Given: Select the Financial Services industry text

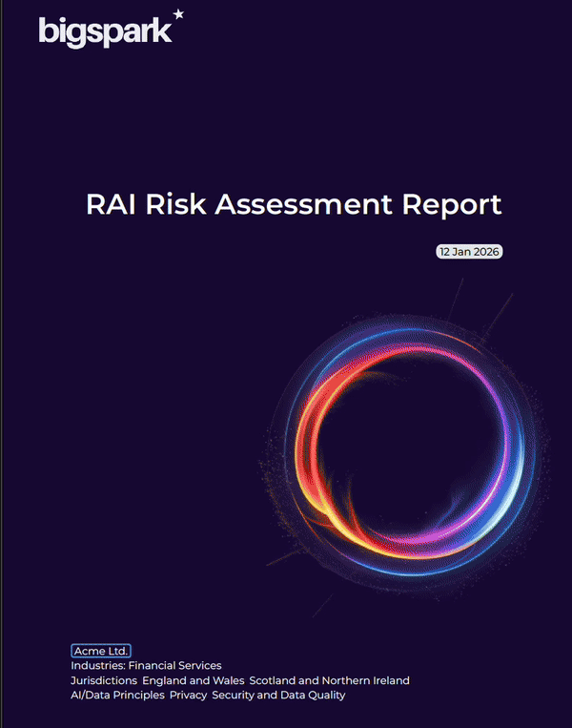Looking at the screenshot, I should 174,665.
